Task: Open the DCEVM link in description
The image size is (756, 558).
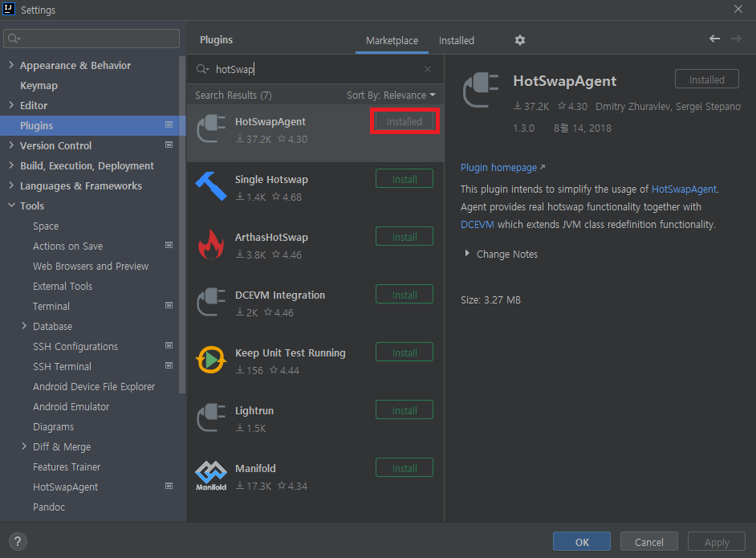Action: coord(478,224)
